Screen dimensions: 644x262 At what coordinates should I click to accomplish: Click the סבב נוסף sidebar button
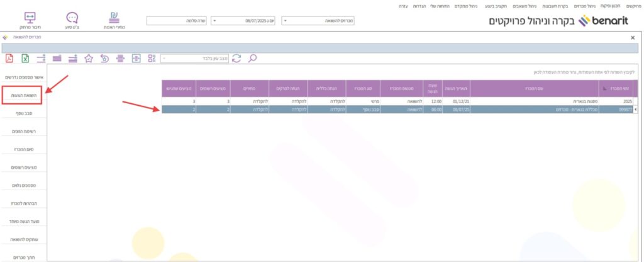tap(26, 113)
